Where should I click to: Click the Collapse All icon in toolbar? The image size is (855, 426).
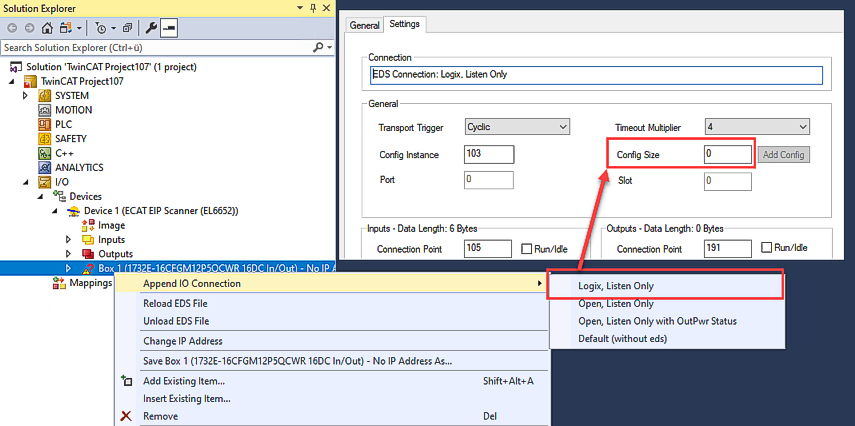[x=127, y=28]
